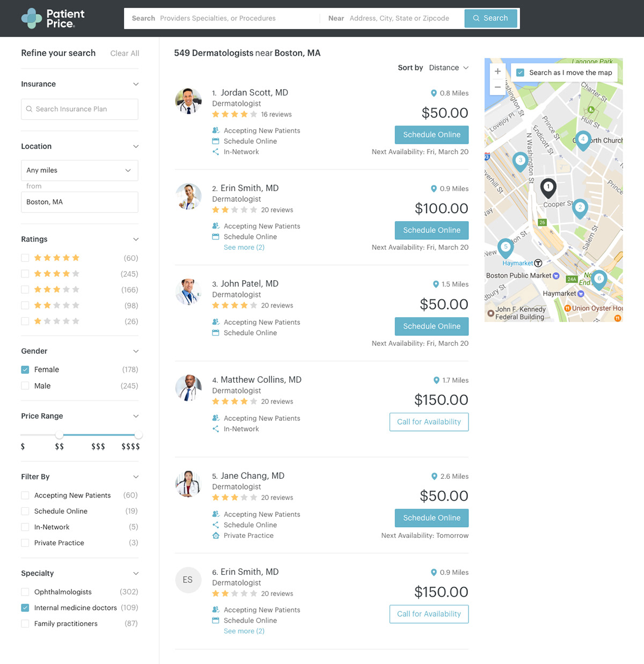Click the ES initials avatar

[188, 580]
